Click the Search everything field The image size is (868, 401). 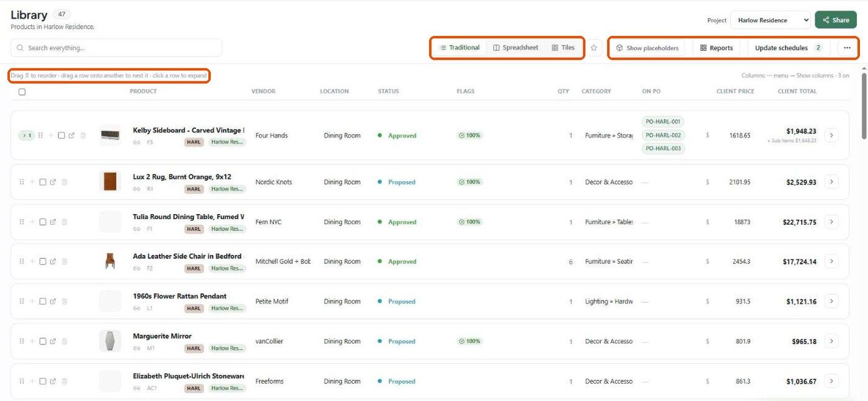117,48
